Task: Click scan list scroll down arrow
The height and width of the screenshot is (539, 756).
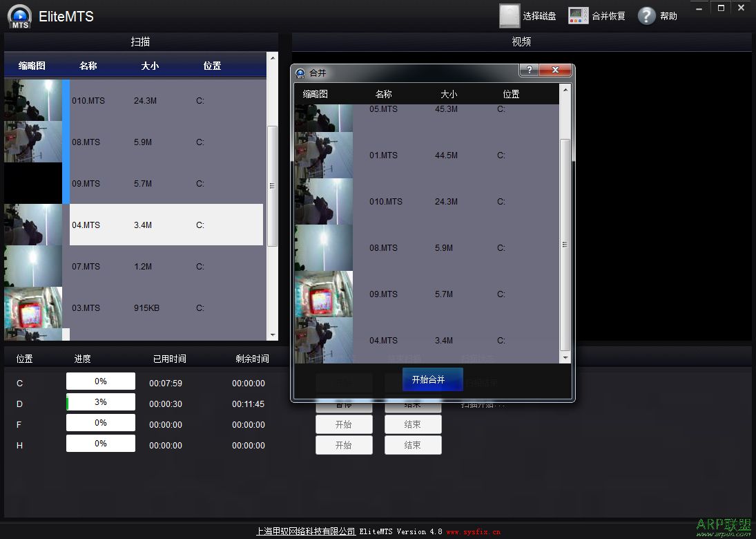Action: coord(273,335)
